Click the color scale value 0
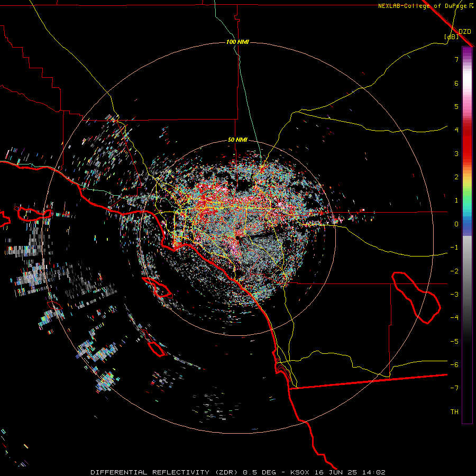The image size is (476, 476). pos(456,224)
